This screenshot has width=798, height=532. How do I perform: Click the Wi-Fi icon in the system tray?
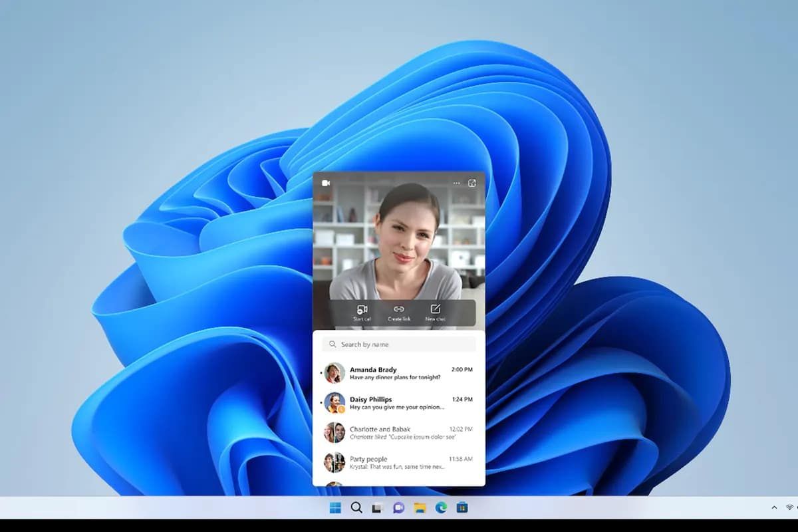click(790, 507)
